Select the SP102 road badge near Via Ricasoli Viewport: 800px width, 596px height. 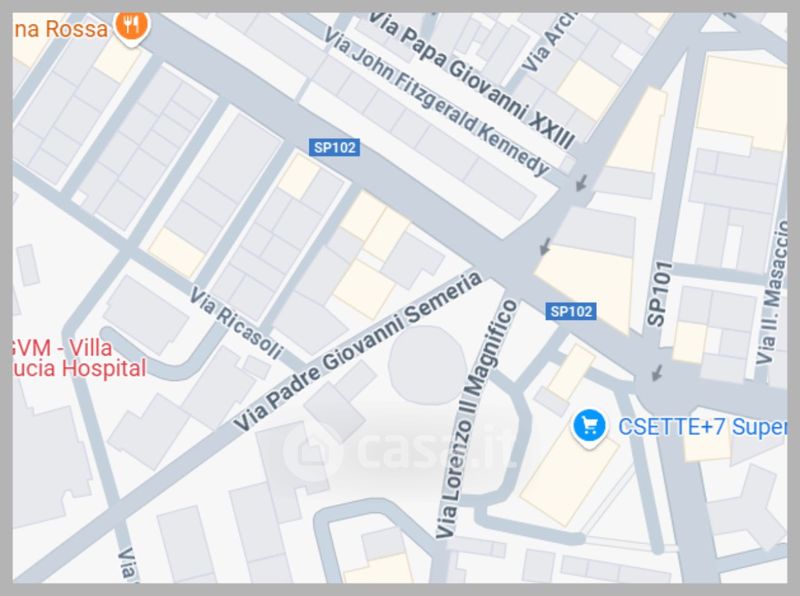pyautogui.click(x=335, y=147)
